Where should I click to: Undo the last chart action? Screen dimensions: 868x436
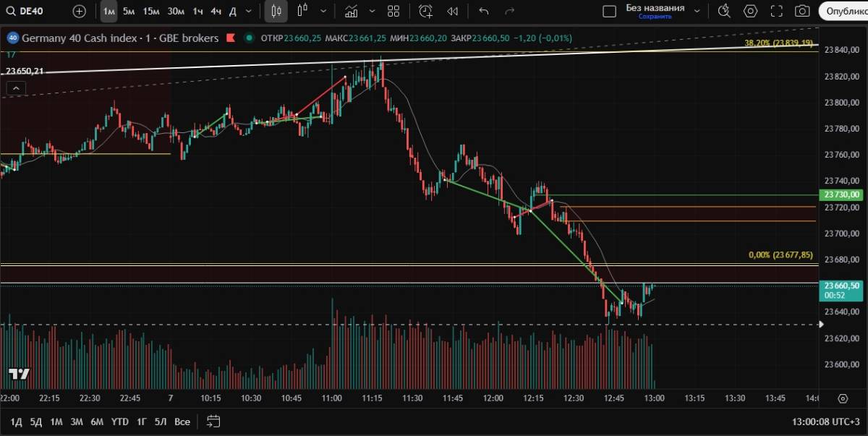click(x=484, y=11)
